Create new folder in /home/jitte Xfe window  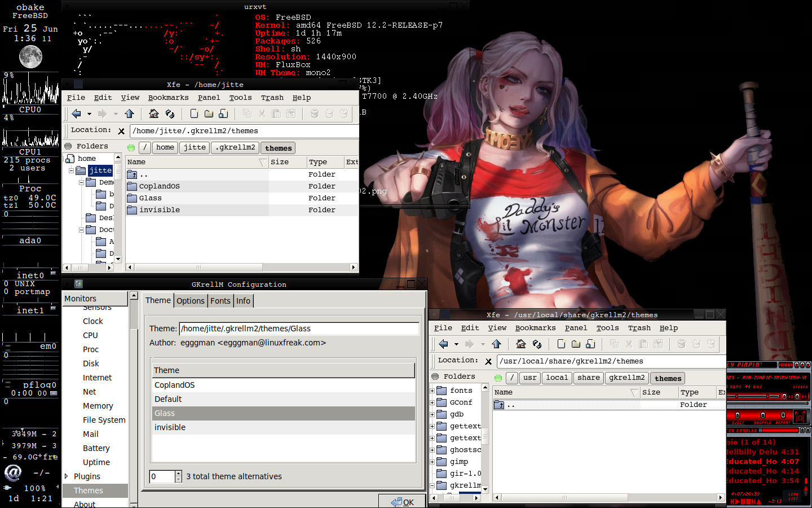(x=209, y=114)
